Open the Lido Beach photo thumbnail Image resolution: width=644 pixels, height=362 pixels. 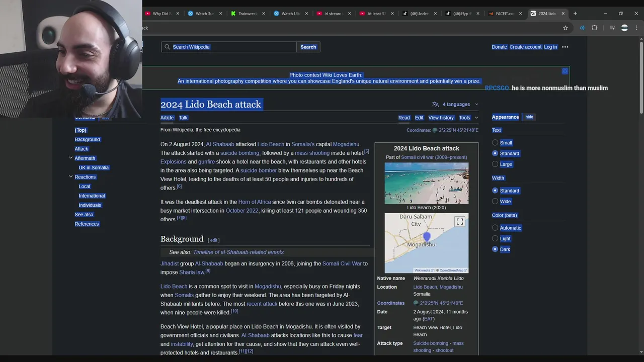click(x=427, y=183)
